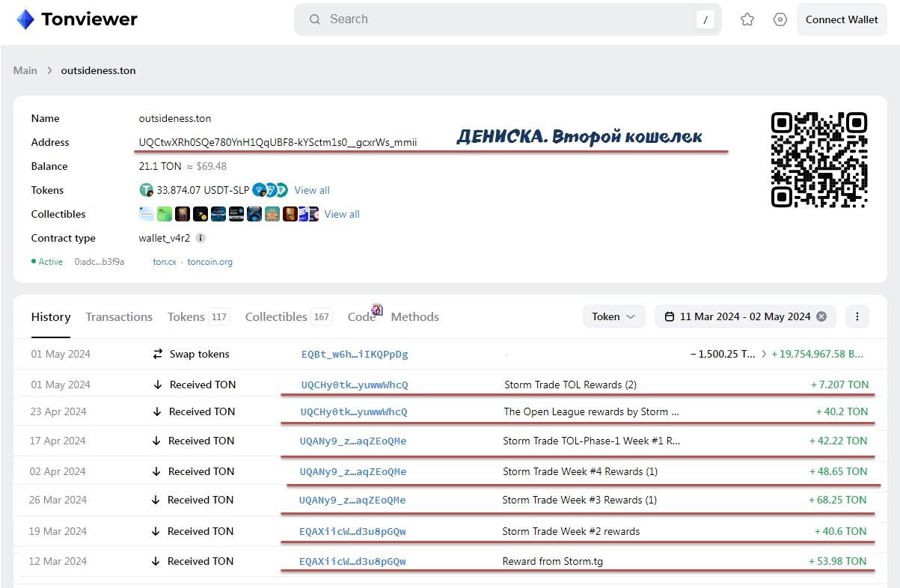Switch to the Code tab
Image resolution: width=900 pixels, height=588 pixels.
[361, 316]
